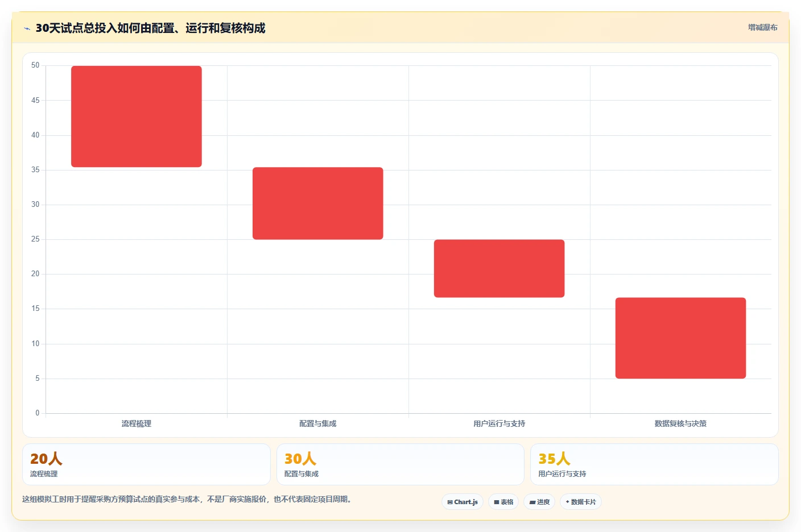Click the y-axis value 50
Image resolution: width=801 pixels, height=532 pixels.
coord(35,65)
